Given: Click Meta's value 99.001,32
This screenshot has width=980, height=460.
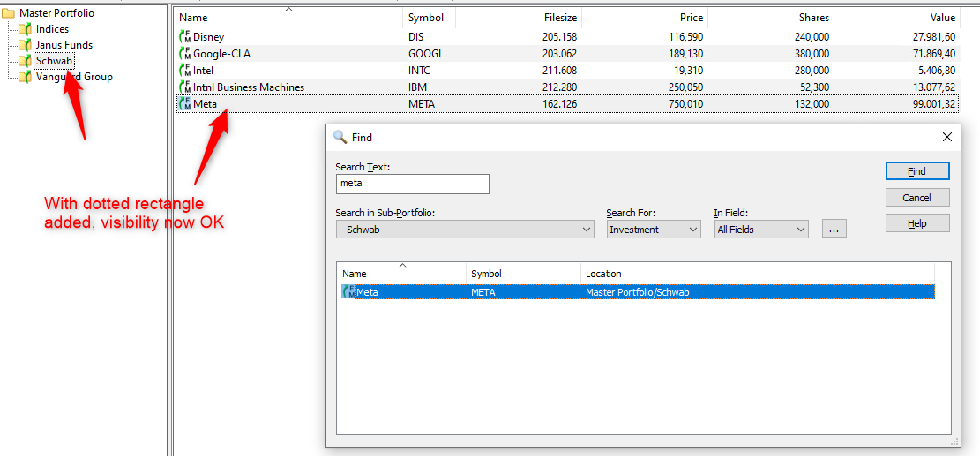Looking at the screenshot, I should pos(934,104).
